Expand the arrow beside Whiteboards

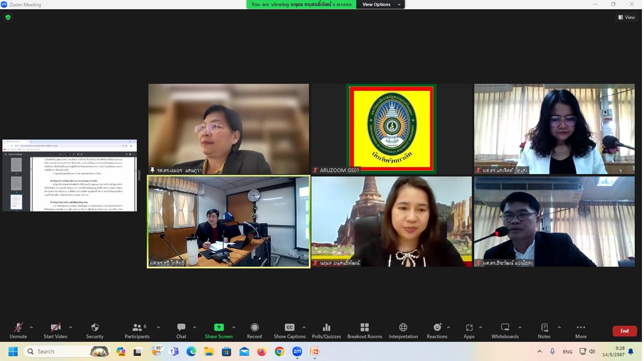point(520,327)
